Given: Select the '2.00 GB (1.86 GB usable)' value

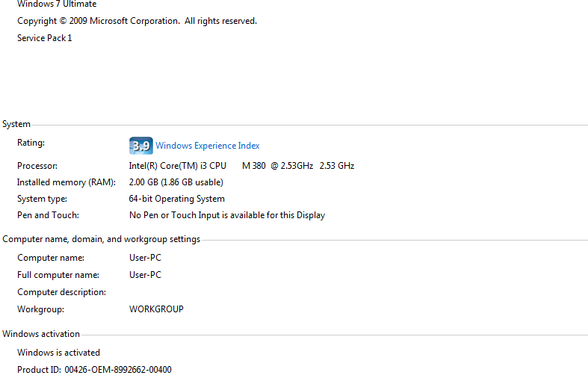Looking at the screenshot, I should click(x=176, y=182).
